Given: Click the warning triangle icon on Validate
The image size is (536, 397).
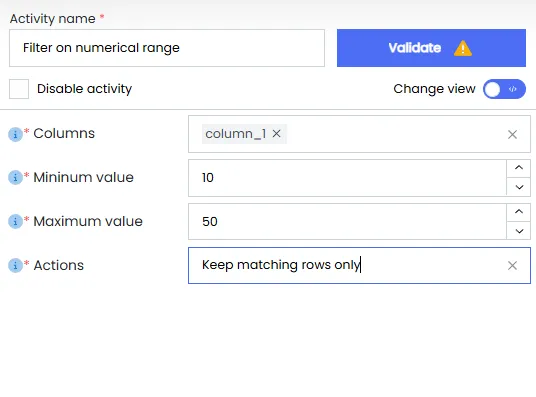Looking at the screenshot, I should [463, 48].
